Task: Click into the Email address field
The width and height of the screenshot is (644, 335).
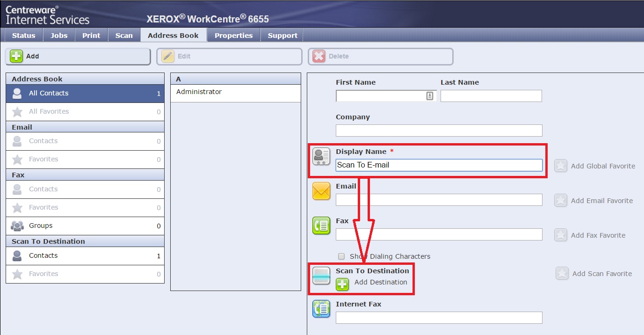Action: click(x=439, y=200)
